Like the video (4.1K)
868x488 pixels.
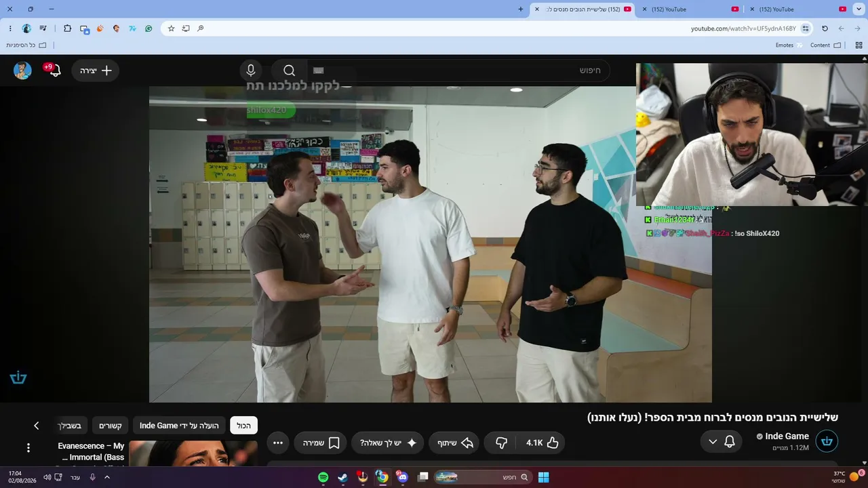pyautogui.click(x=542, y=443)
